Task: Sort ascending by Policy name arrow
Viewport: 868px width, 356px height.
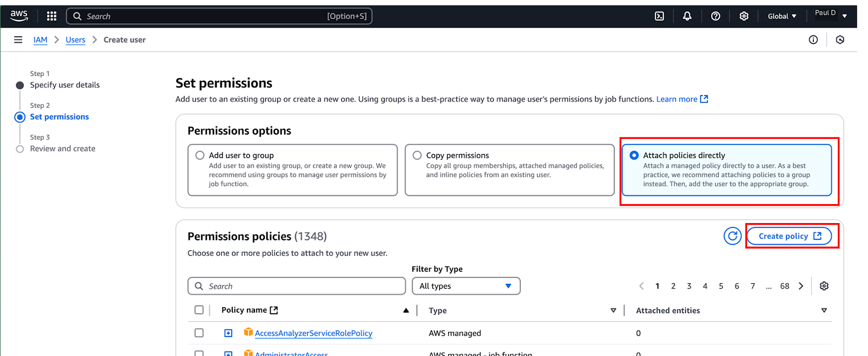Action: 406,310
